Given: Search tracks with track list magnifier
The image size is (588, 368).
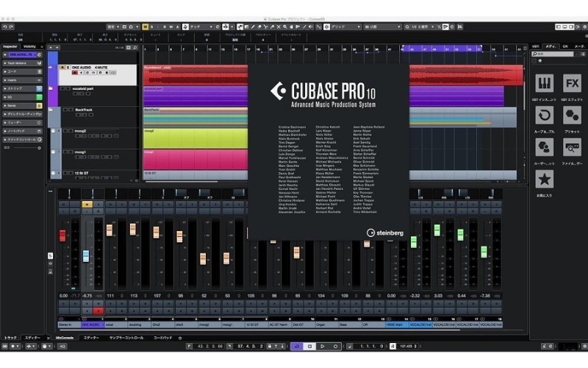Looking at the screenshot, I should (135, 48).
